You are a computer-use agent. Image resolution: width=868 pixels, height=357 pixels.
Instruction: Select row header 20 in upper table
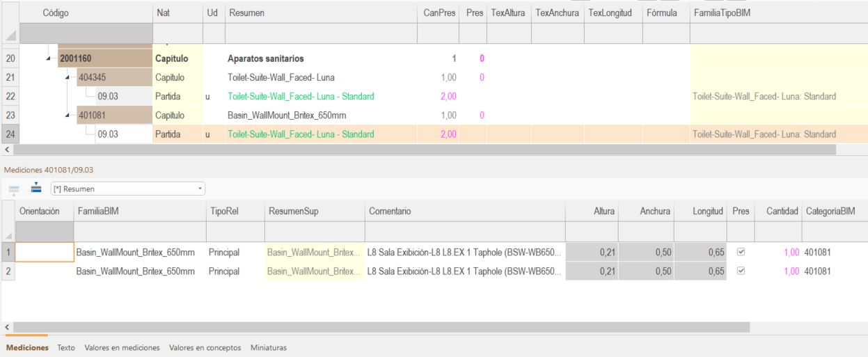[10, 58]
